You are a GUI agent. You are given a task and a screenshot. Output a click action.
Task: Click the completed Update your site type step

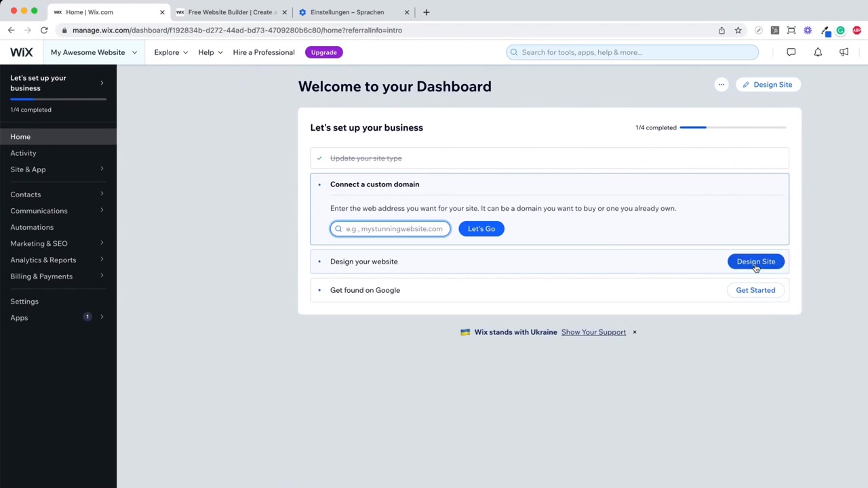549,158
